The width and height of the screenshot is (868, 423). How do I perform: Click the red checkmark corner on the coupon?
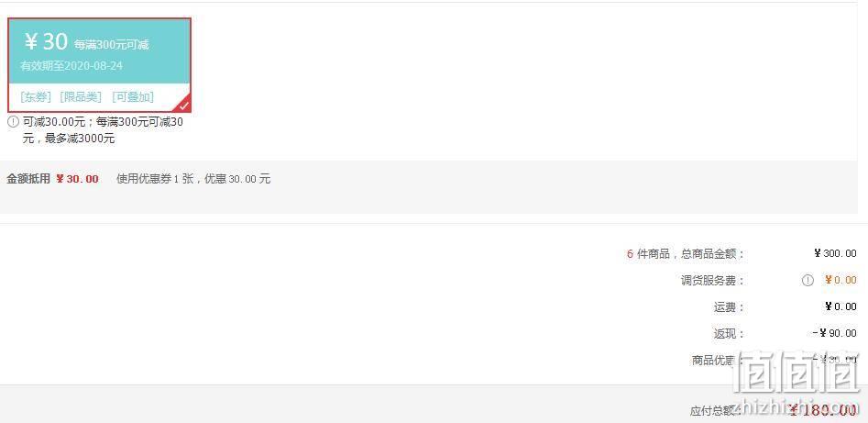[182, 105]
